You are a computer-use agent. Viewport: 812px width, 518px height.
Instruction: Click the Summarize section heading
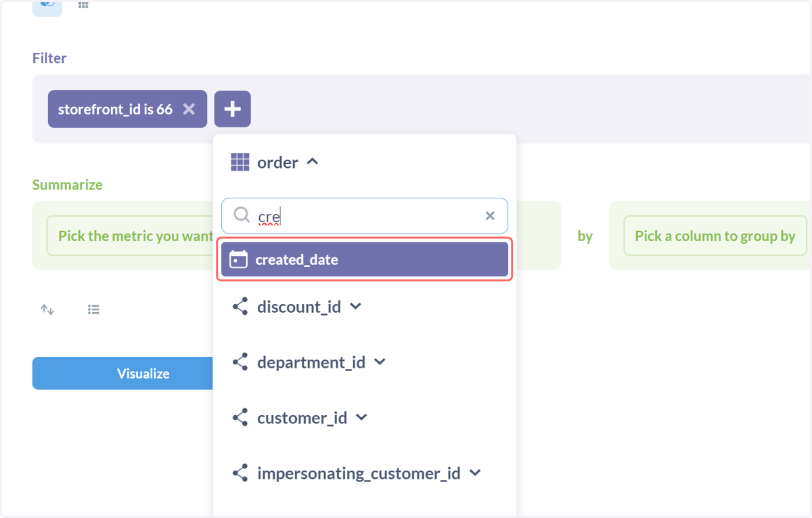(x=68, y=185)
